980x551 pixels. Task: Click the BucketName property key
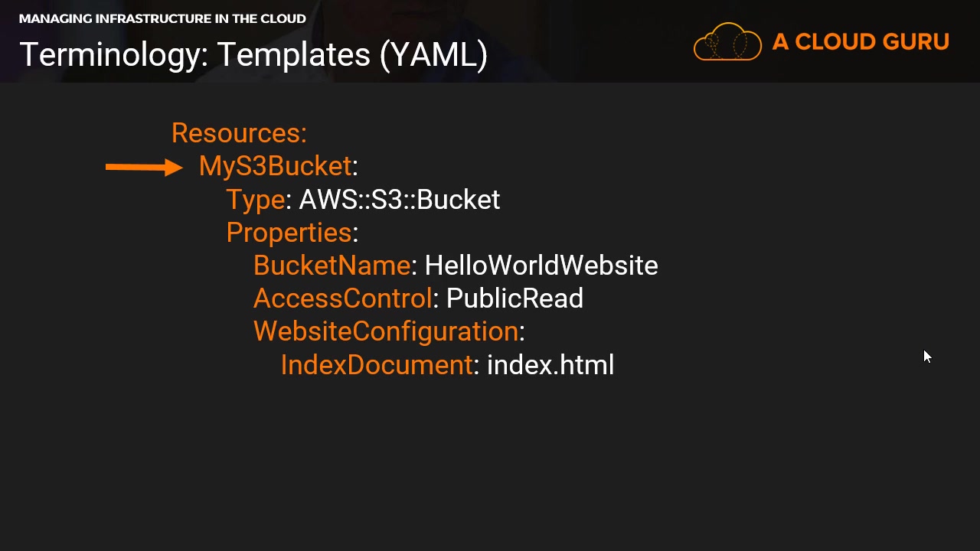(x=332, y=266)
